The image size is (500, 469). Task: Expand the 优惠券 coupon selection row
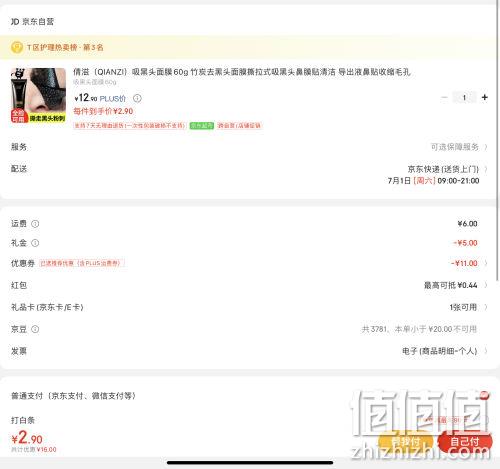click(249, 263)
